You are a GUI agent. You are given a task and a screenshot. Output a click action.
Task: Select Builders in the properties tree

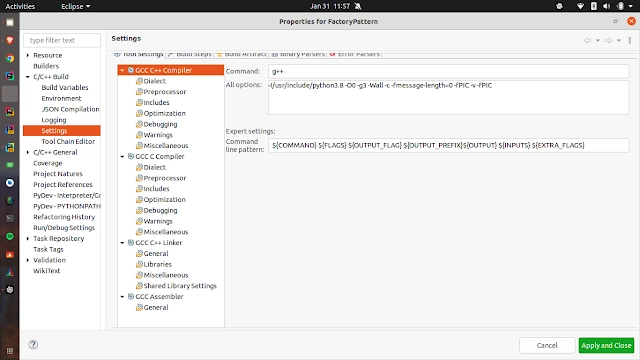pyautogui.click(x=46, y=66)
